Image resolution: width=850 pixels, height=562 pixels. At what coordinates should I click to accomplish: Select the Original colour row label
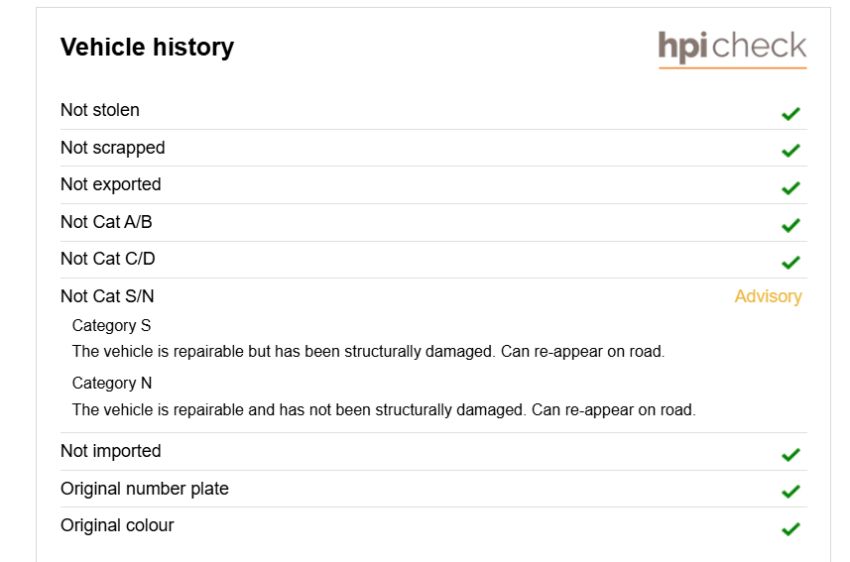pos(117,526)
